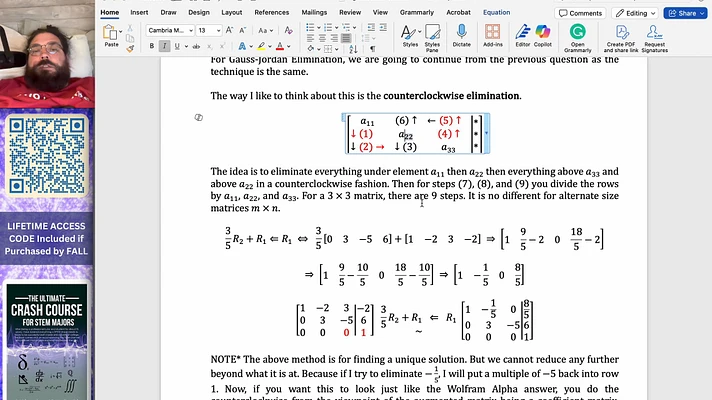Viewport: 712px width, 400px height.
Task: Switch to the Draw tab
Action: coord(168,12)
